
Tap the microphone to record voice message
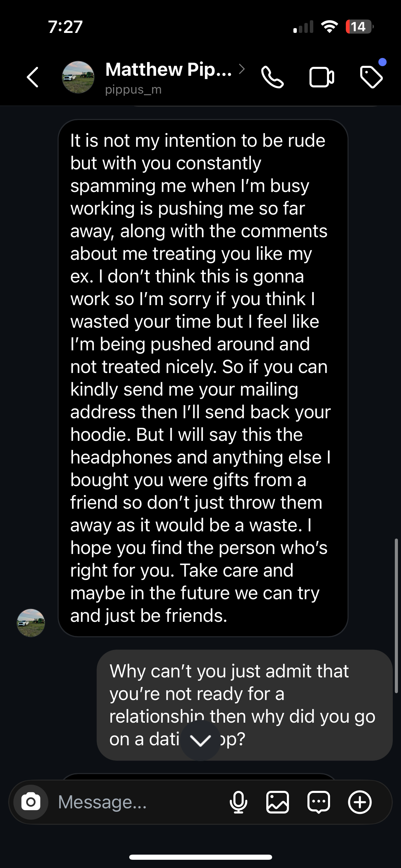[238, 802]
